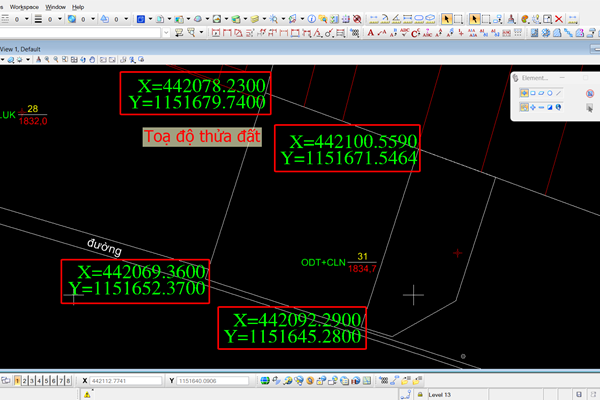
Task: Open the Workspace menu
Action: 24,7
